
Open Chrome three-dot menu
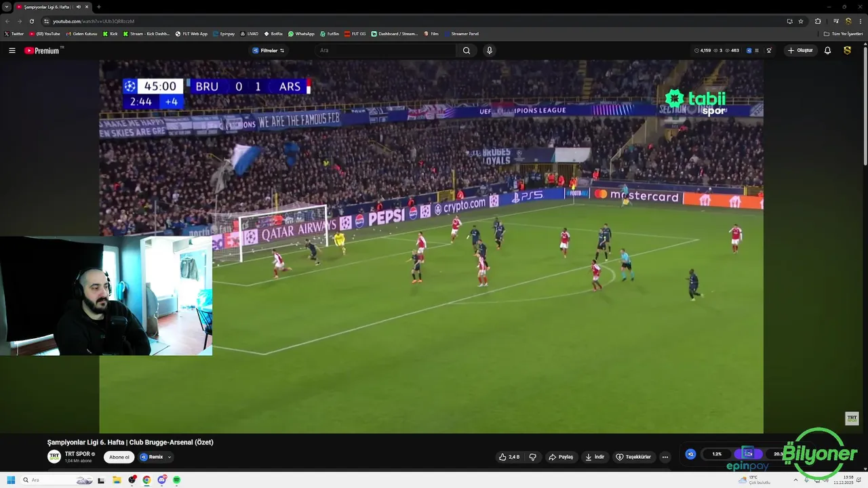[861, 21]
